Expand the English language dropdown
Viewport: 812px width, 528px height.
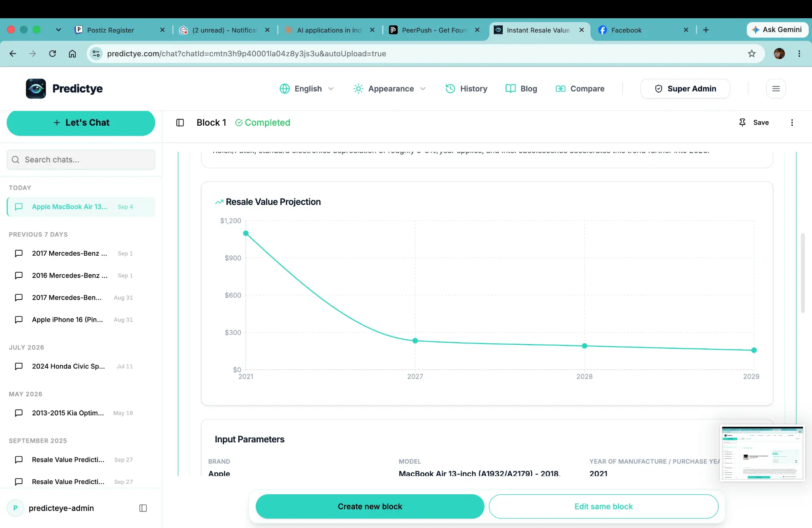click(x=306, y=89)
